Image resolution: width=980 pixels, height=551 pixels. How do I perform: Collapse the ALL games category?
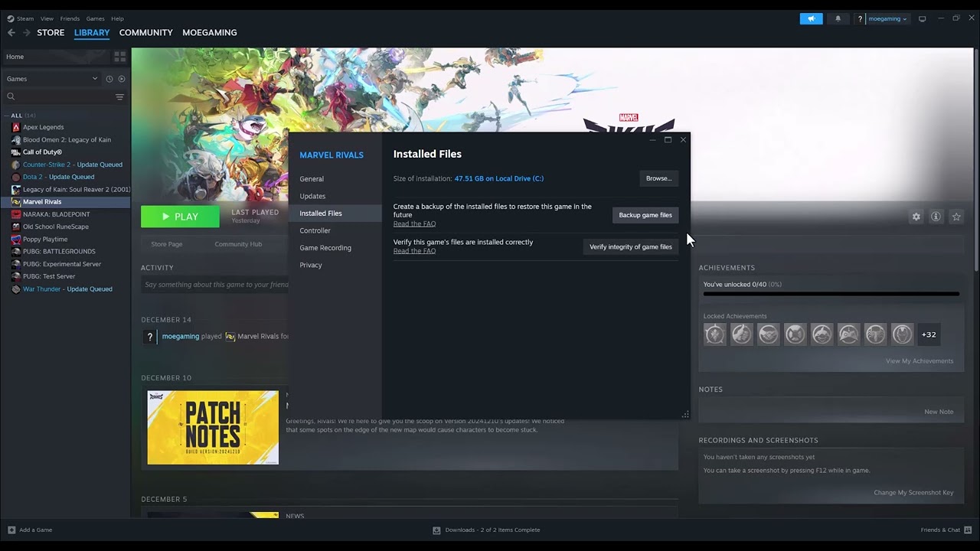tap(6, 116)
